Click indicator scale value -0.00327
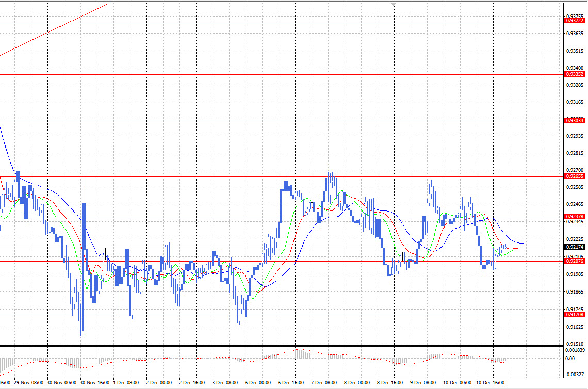 (575, 375)
